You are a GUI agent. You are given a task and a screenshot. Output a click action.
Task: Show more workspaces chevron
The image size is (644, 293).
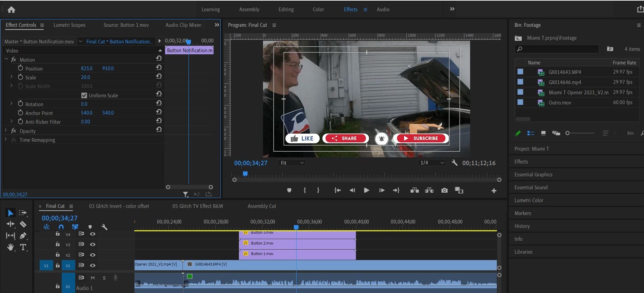click(452, 9)
